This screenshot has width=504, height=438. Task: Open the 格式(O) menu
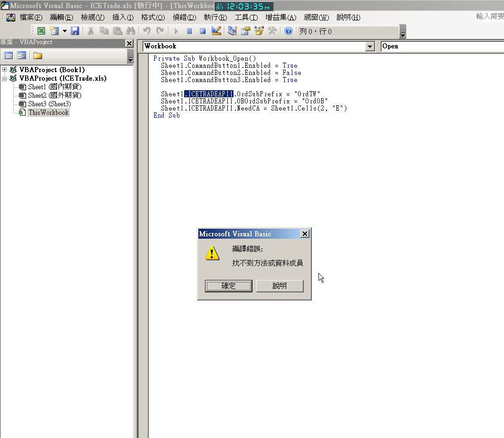153,18
